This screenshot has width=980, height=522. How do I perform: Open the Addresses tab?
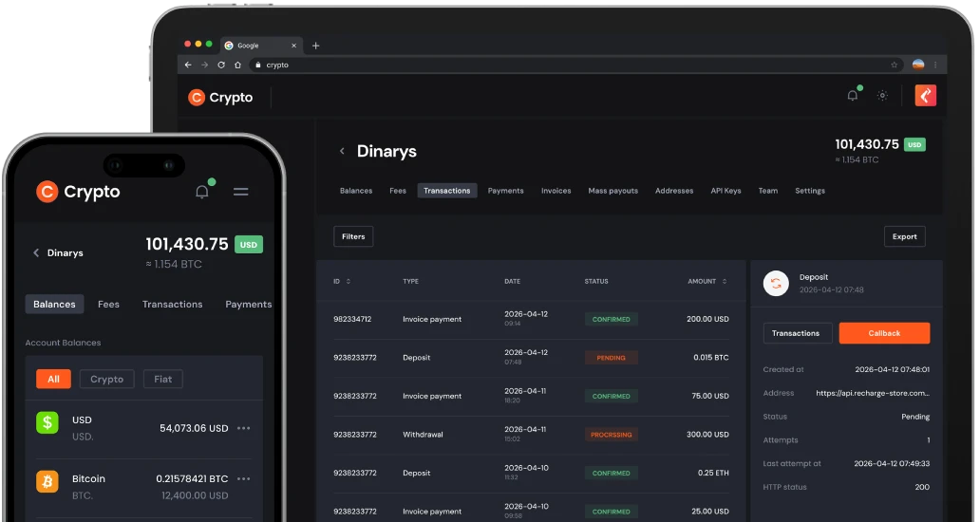click(674, 191)
